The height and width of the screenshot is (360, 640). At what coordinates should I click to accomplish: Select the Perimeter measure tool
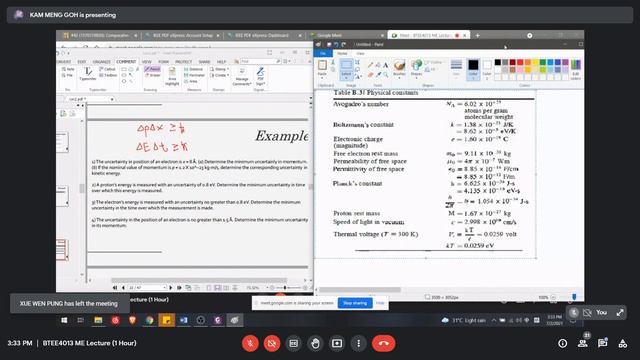[194, 75]
